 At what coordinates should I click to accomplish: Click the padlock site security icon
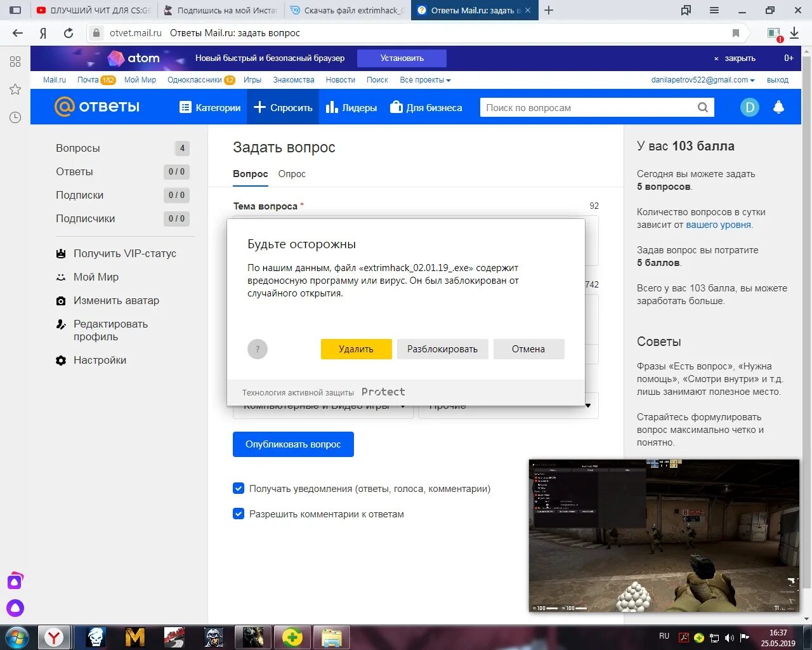96,33
